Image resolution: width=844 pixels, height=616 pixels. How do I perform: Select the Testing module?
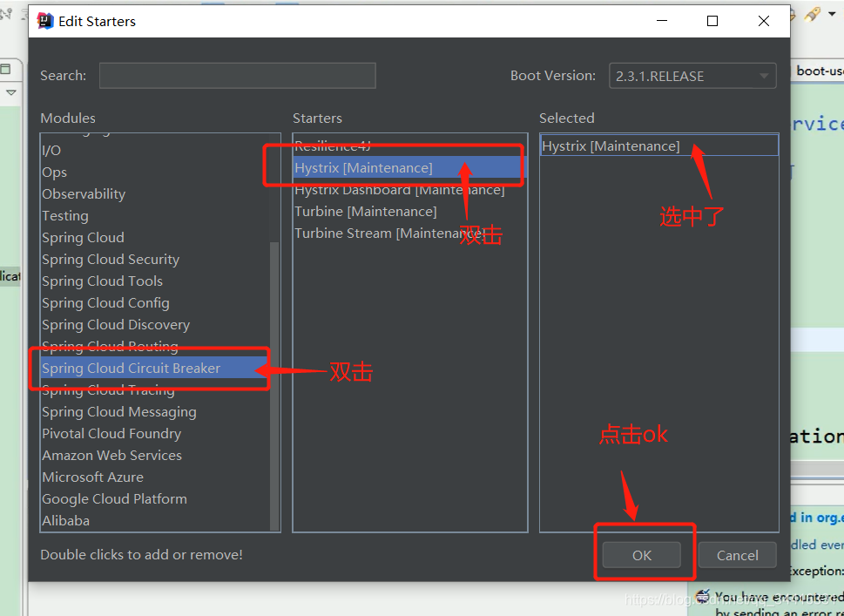155,216
